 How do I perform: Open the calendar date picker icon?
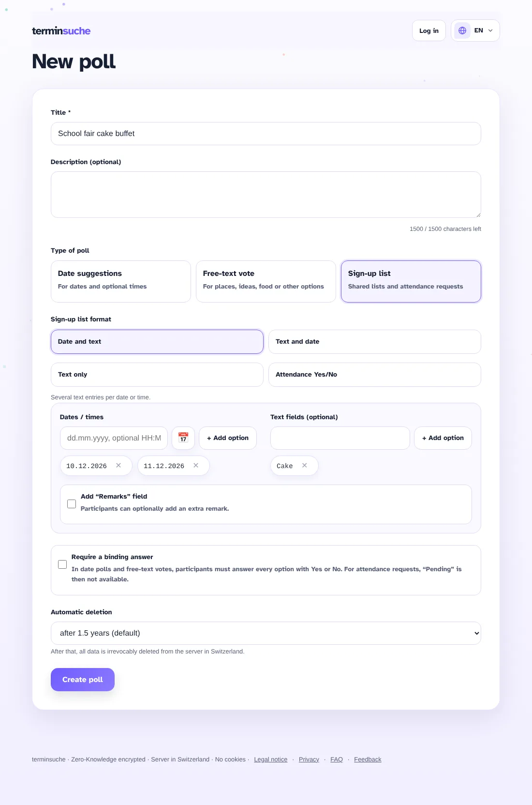(x=183, y=438)
